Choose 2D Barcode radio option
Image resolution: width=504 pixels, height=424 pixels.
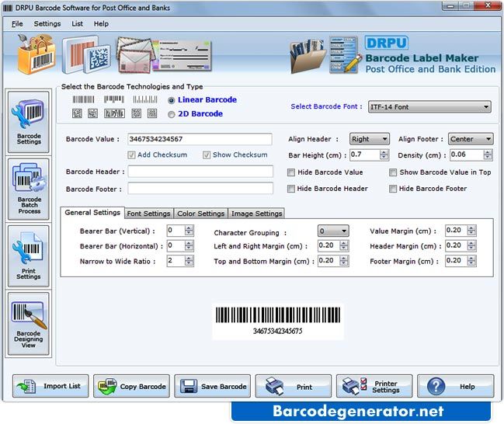point(172,114)
